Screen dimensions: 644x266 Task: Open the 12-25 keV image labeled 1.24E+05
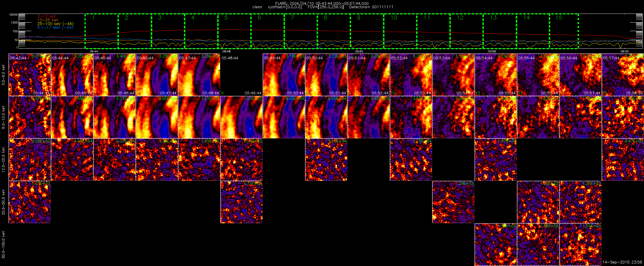241,160
